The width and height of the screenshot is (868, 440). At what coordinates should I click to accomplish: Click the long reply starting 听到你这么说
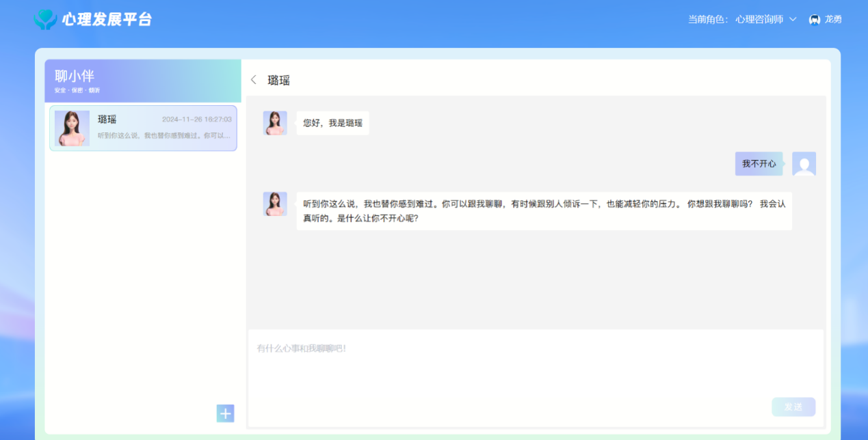tap(544, 211)
